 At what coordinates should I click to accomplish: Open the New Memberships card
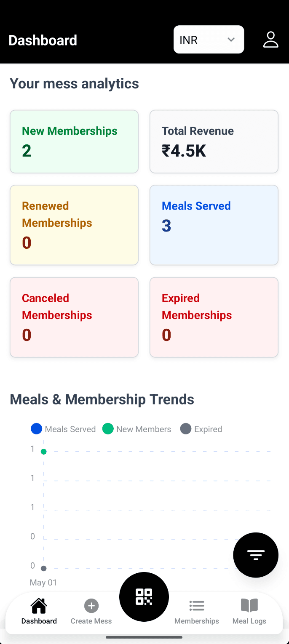coord(74,141)
